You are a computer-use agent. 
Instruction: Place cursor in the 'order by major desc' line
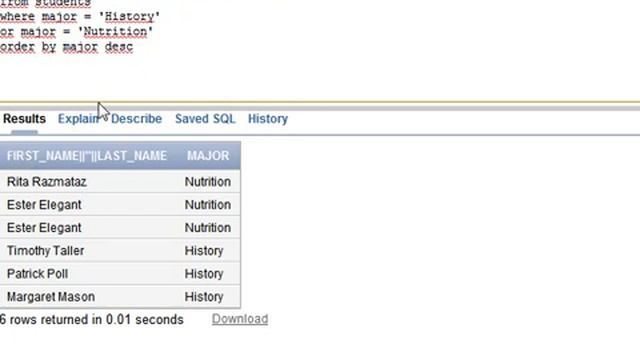click(67, 47)
